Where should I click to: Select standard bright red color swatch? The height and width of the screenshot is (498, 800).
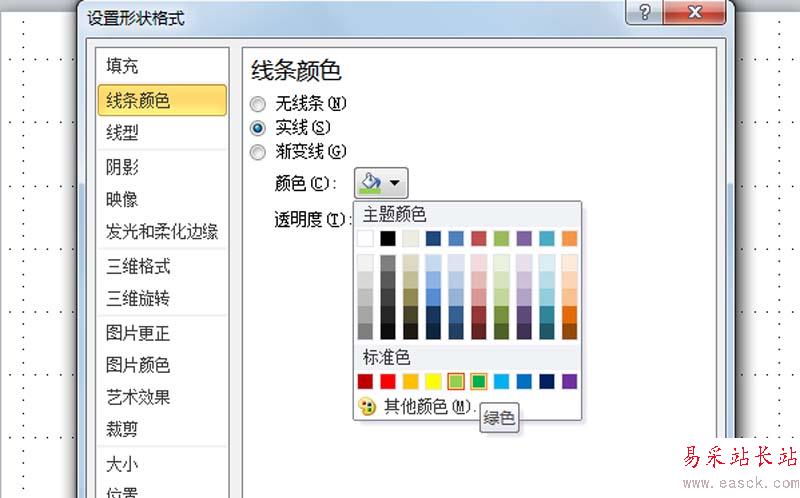[x=388, y=381]
